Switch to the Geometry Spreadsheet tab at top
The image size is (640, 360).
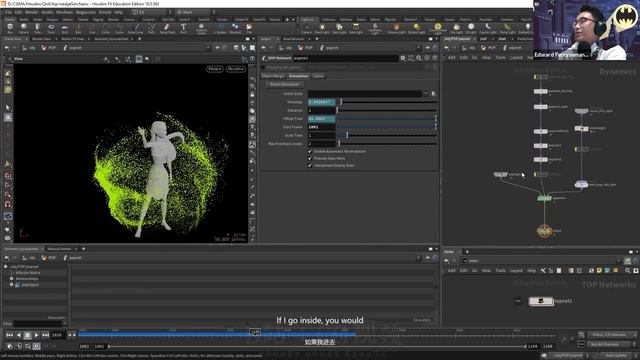[111, 39]
